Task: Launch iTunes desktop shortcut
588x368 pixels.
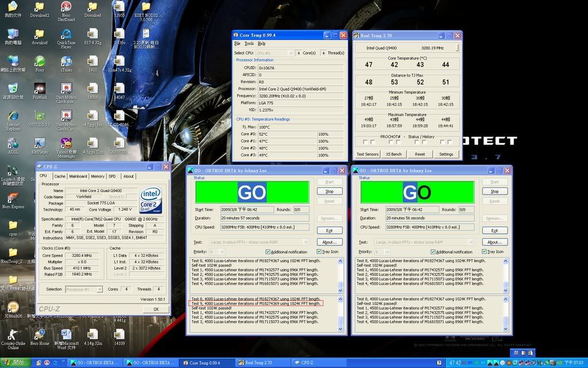Action: (66, 64)
